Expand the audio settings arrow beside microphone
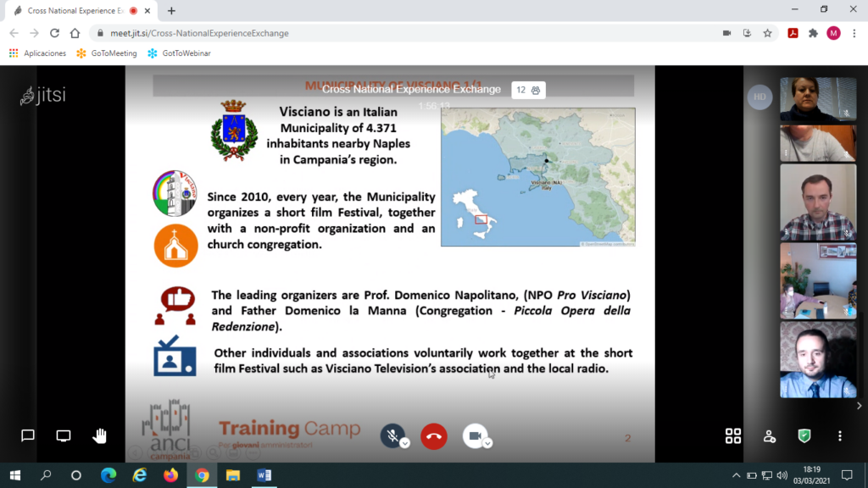Viewport: 868px width, 488px height. [405, 443]
